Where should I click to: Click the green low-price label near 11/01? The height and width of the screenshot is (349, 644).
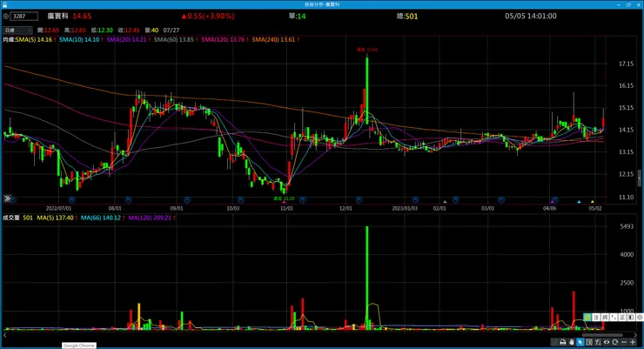[x=284, y=198]
